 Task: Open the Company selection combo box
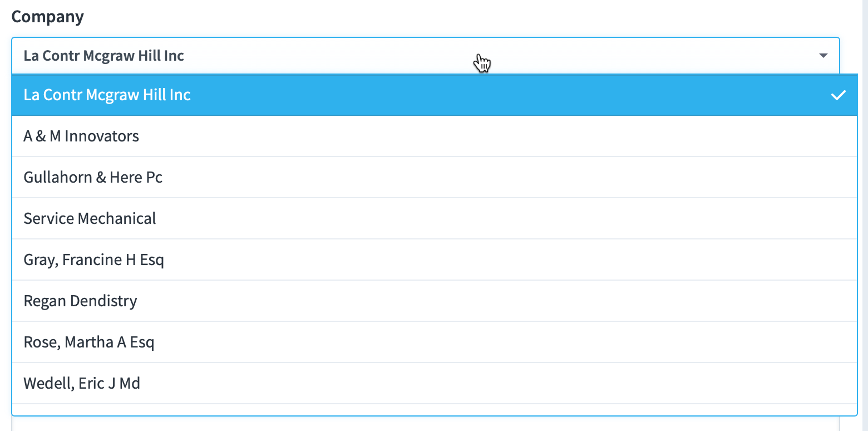pyautogui.click(x=389, y=55)
